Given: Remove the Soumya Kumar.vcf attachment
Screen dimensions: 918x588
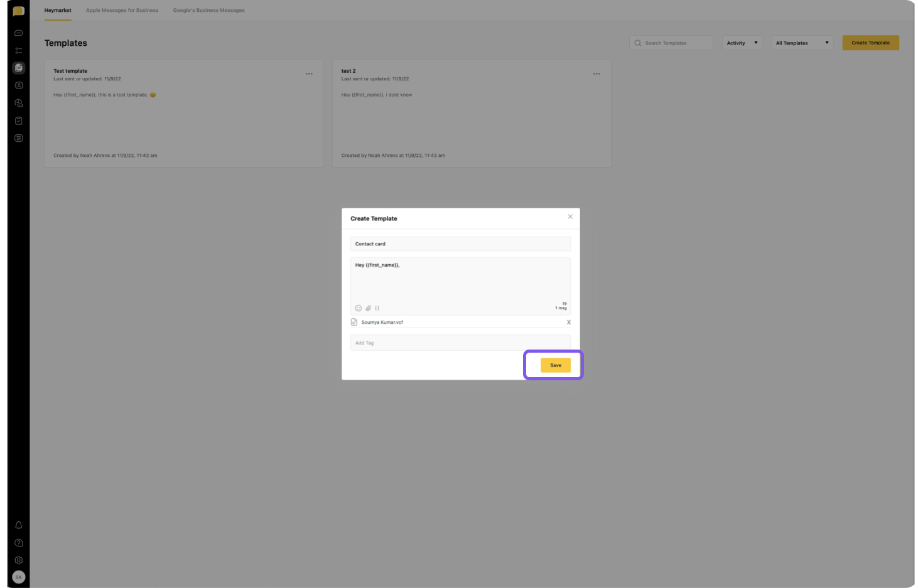Looking at the screenshot, I should click(569, 323).
